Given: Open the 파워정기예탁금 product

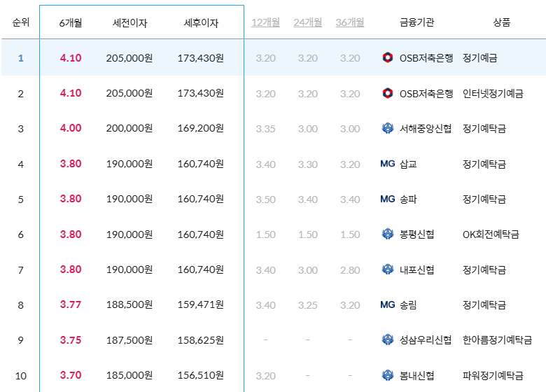Looking at the screenshot, I should (493, 376).
